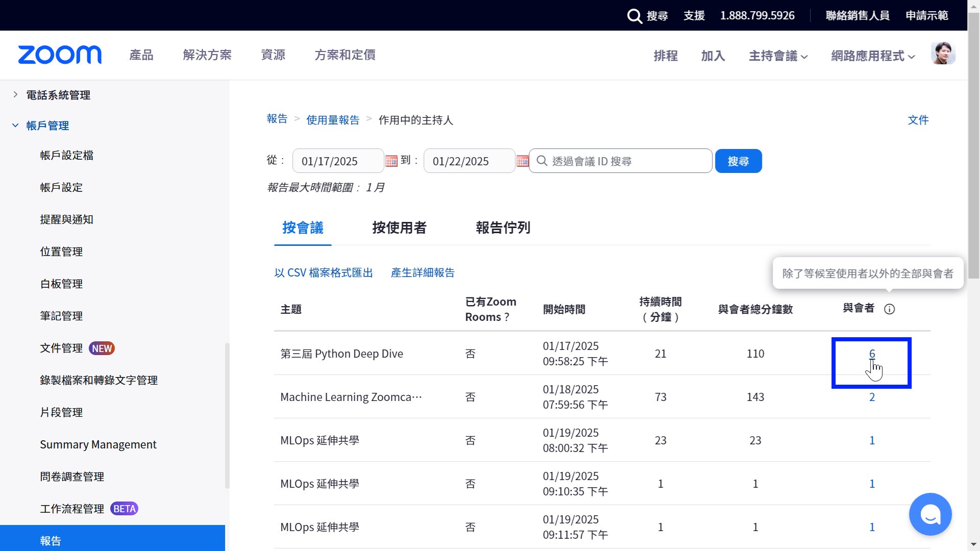
Task: Focus the To date field 01/22/2025
Action: (469, 161)
